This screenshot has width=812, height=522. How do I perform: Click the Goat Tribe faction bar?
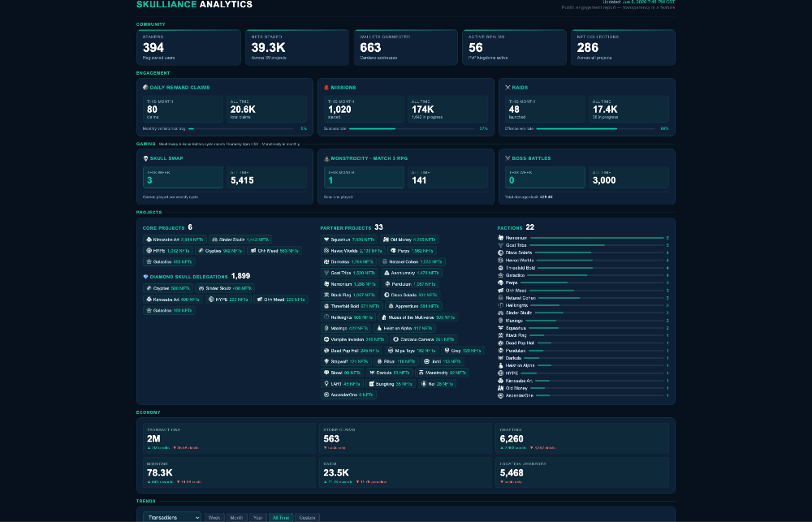(x=597, y=245)
